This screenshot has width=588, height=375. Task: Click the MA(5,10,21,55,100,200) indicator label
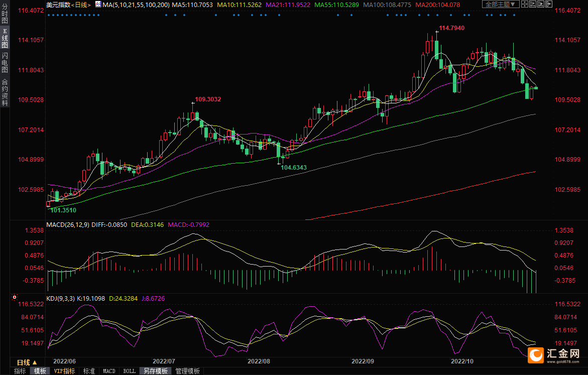[x=136, y=5]
